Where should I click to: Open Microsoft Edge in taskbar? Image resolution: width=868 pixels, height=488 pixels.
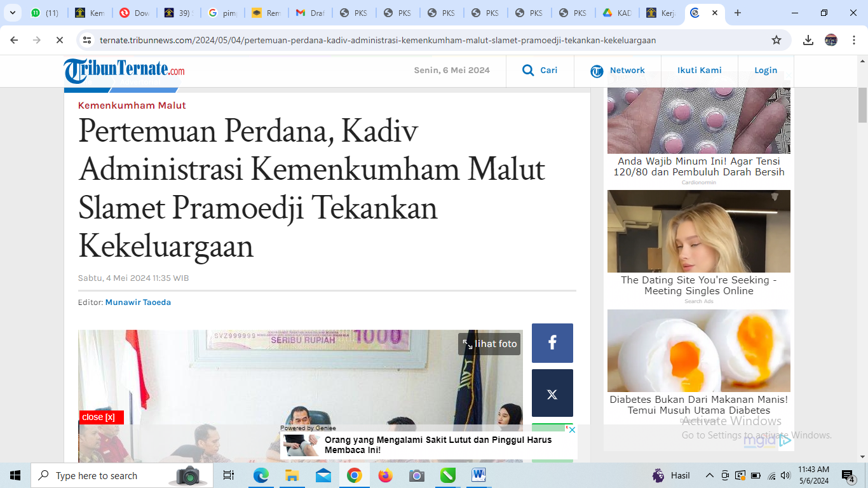[x=261, y=475]
